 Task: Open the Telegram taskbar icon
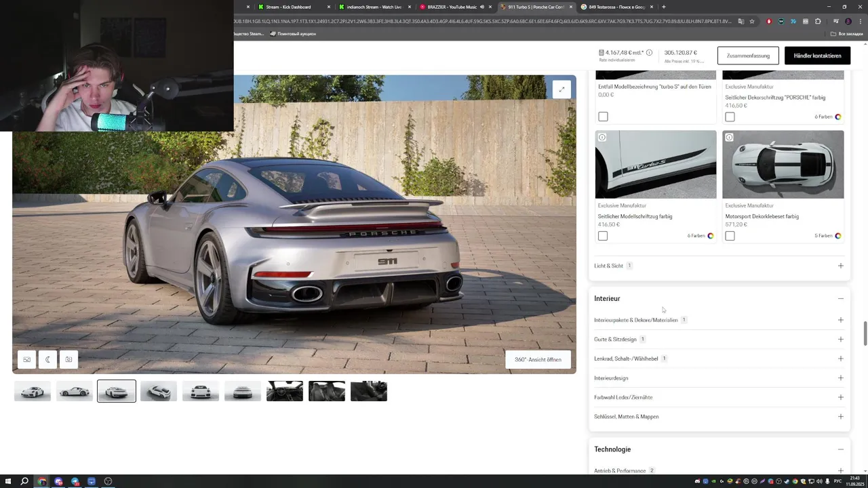[x=75, y=481]
